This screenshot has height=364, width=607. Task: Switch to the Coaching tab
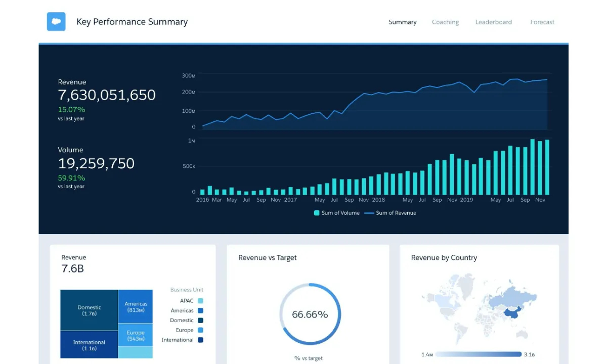click(x=445, y=22)
